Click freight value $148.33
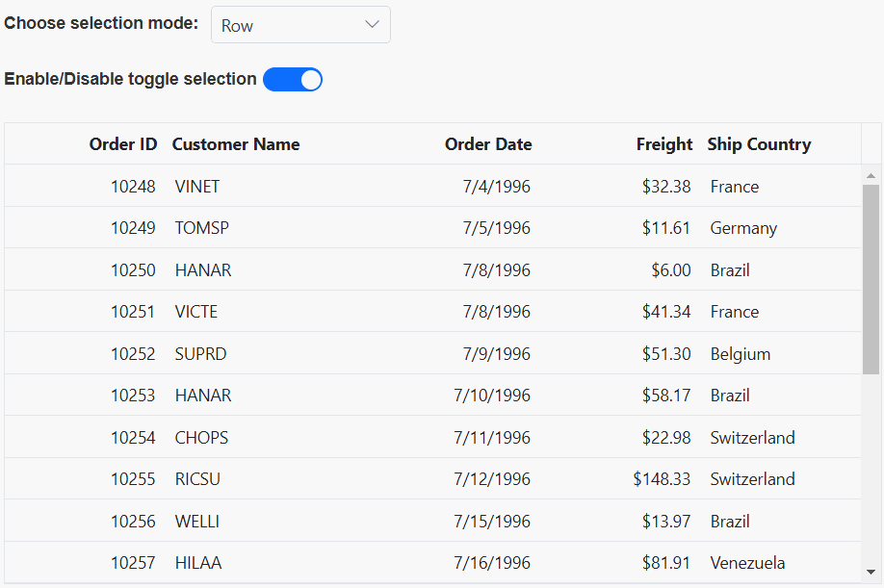The image size is (884, 588). pos(662,479)
